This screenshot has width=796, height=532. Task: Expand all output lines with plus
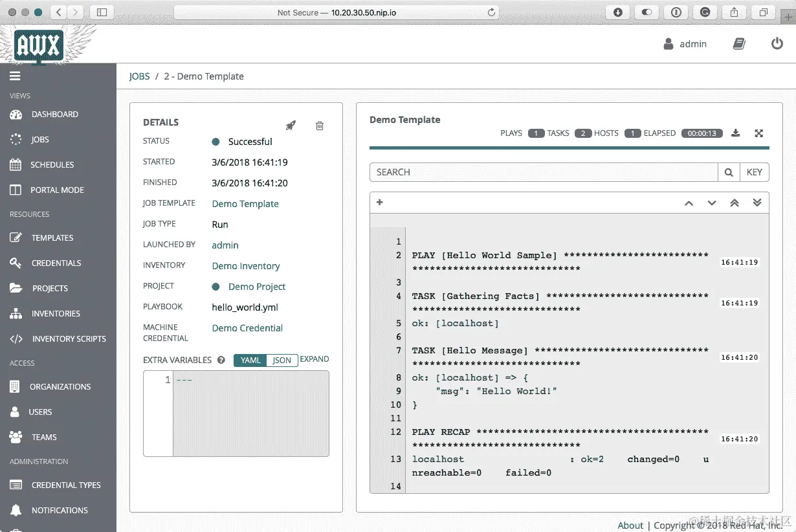(380, 203)
